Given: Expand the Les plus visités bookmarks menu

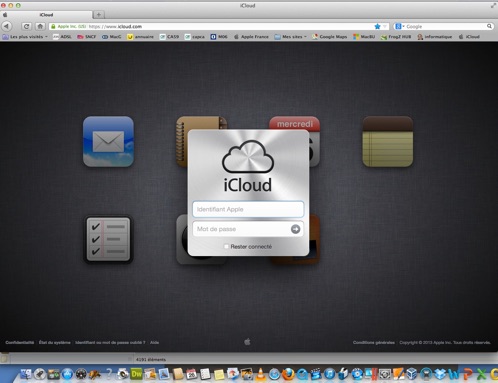Looking at the screenshot, I should coord(25,37).
